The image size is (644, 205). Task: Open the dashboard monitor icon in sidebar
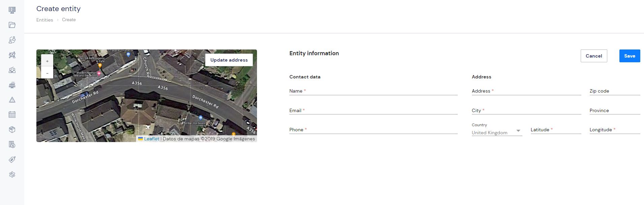pos(12,10)
